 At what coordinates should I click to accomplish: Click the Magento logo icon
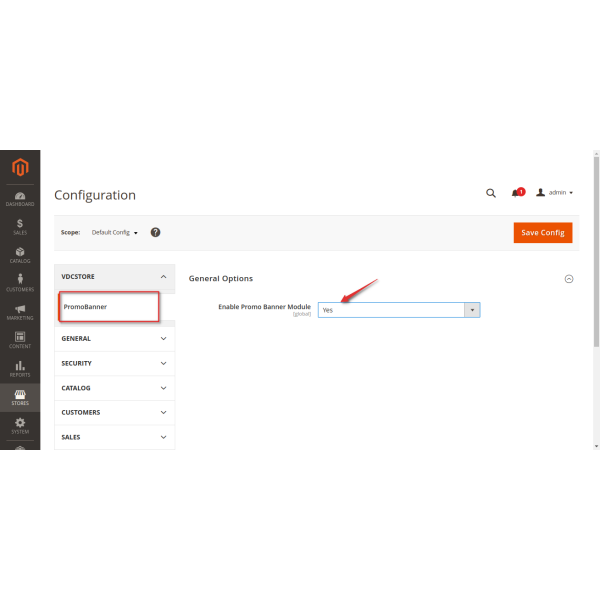pyautogui.click(x=20, y=166)
